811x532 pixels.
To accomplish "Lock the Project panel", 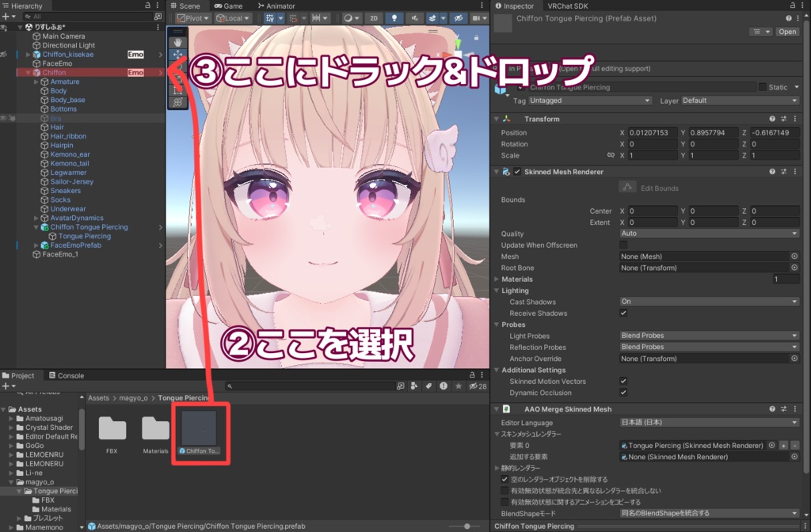I will (x=472, y=374).
